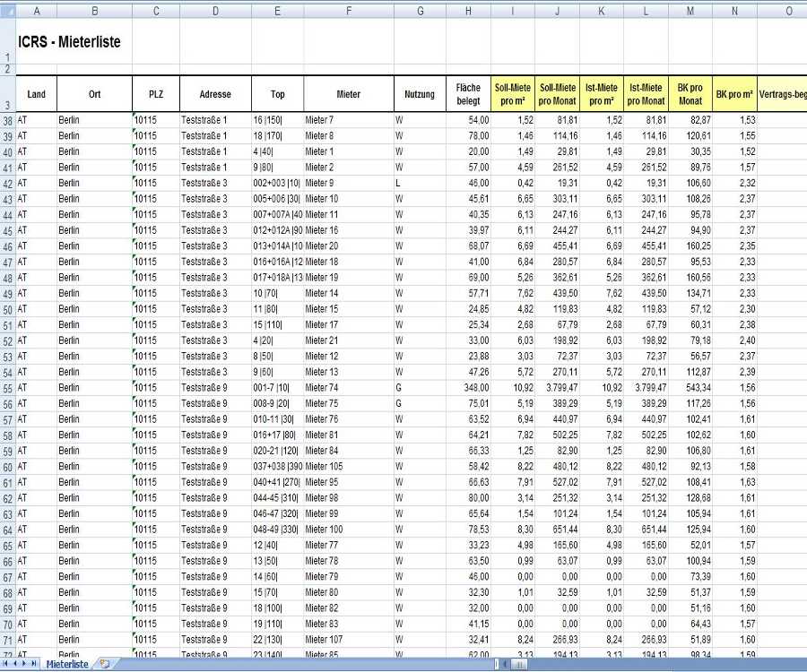The image size is (807, 672).
Task: Click the Nutzung header cell
Action: click(420, 94)
